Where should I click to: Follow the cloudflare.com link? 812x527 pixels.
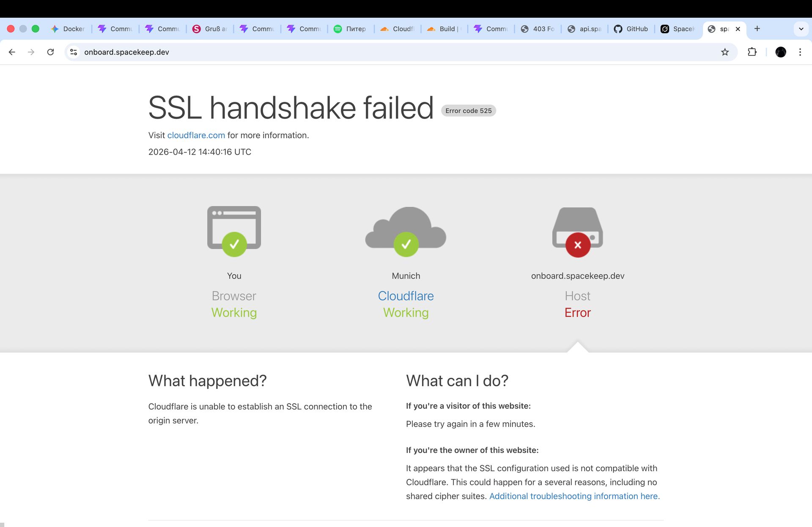tap(196, 135)
